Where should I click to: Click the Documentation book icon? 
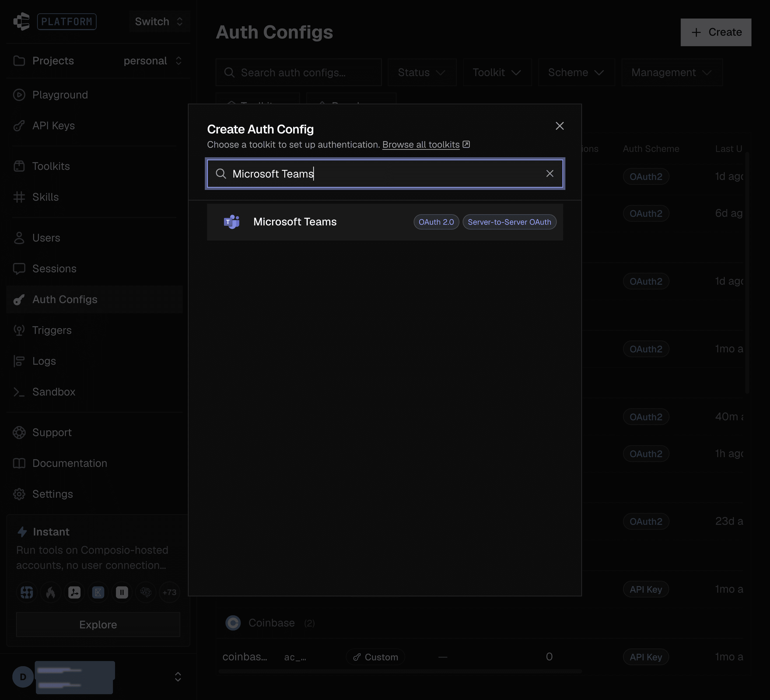click(19, 463)
